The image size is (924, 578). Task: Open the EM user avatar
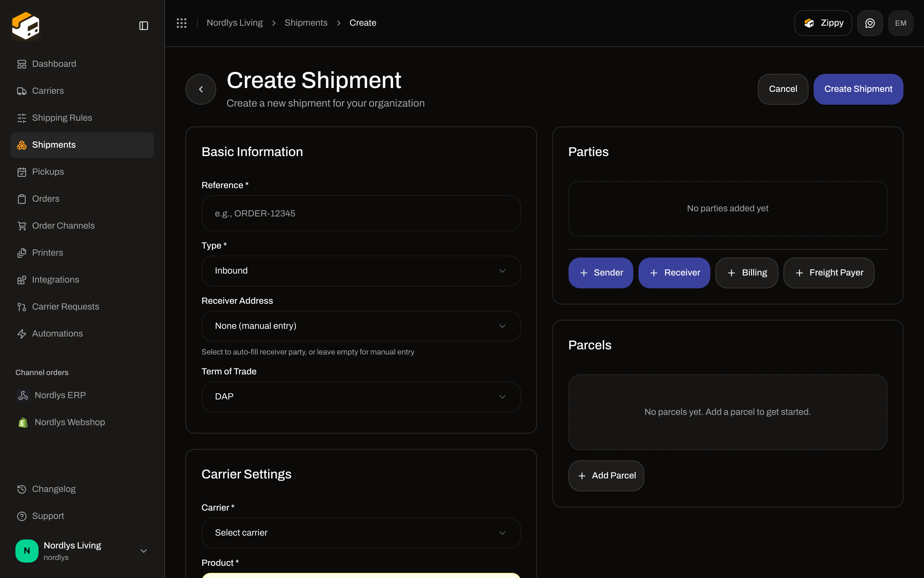901,23
